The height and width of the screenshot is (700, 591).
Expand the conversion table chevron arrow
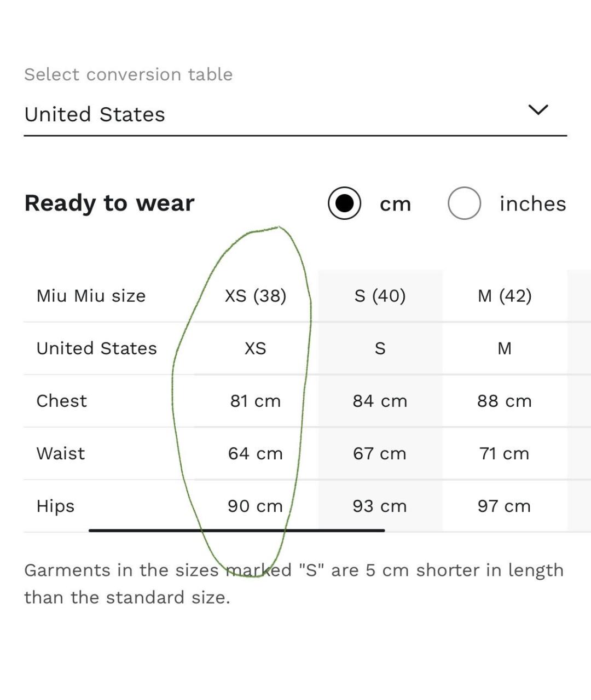(x=538, y=110)
